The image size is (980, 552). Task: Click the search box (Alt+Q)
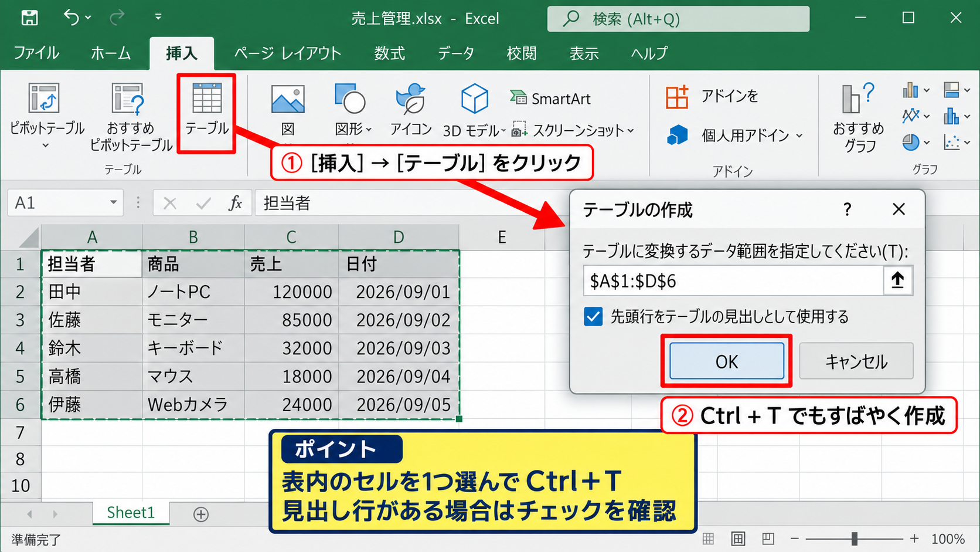(678, 19)
